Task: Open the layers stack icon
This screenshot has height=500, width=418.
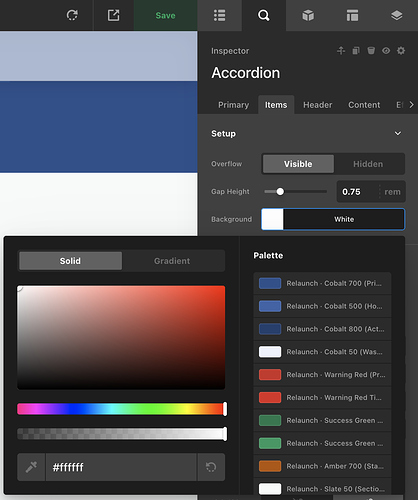Action: (397, 15)
